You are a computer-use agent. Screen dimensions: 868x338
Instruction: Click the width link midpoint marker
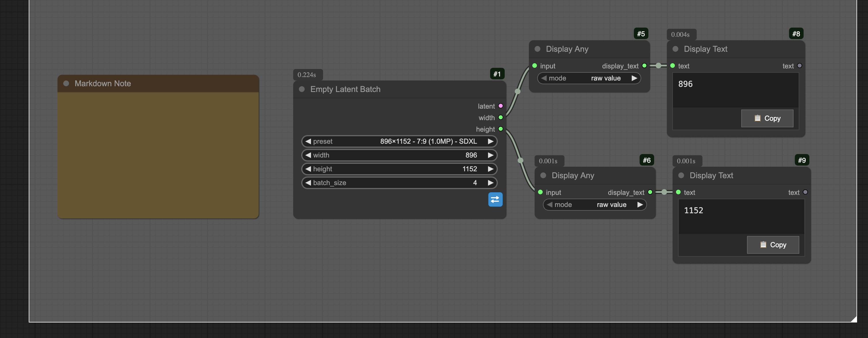tap(518, 92)
